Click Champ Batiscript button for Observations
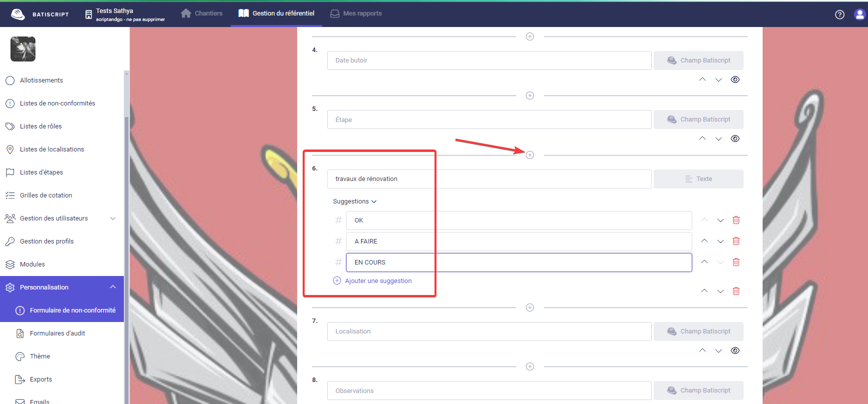Viewport: 868px width, 404px height. 699,390
